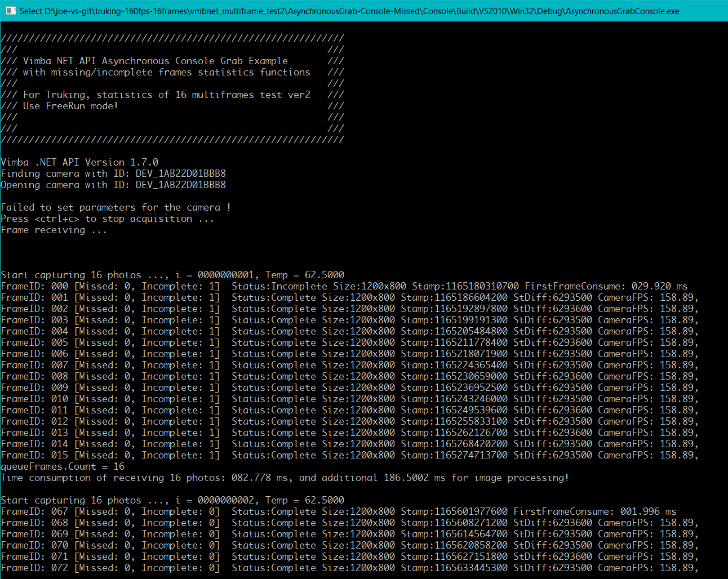
Task: Click the 'FrameID: 005' row label
Action: coord(34,342)
